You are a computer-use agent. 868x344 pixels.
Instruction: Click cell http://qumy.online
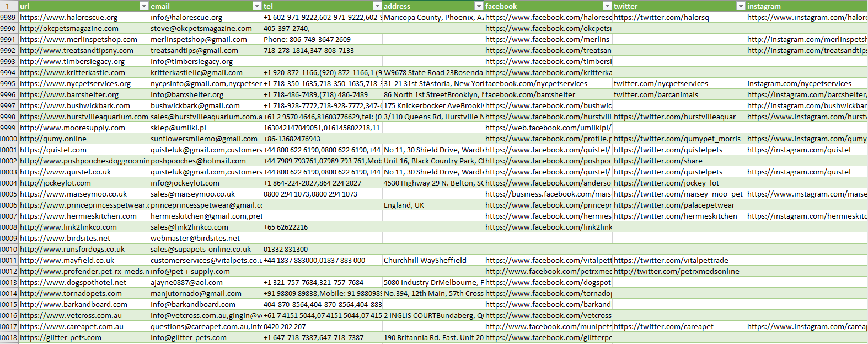click(84, 139)
